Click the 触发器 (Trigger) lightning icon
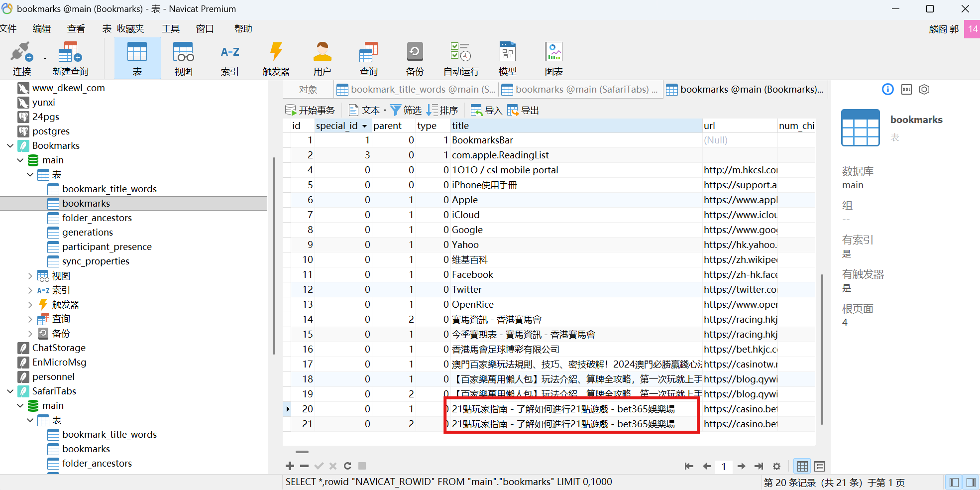 pos(276,58)
